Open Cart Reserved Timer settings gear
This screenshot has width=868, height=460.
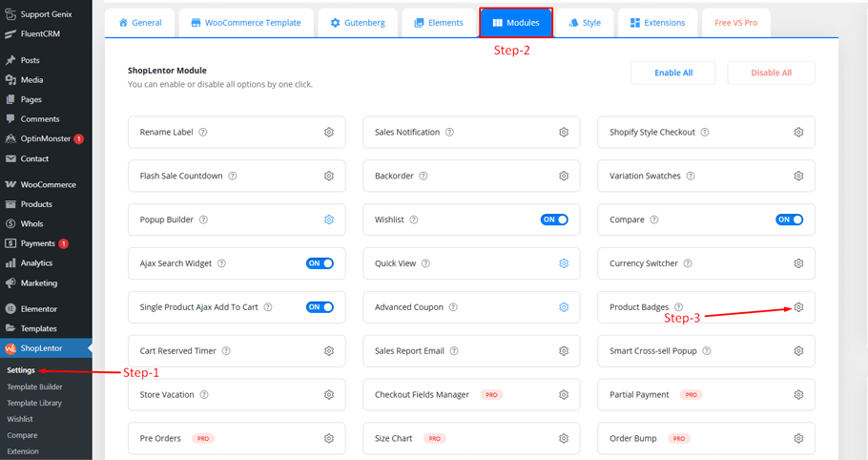tap(329, 351)
